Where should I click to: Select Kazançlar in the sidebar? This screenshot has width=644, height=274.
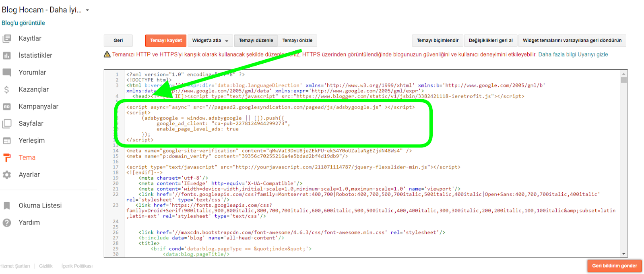33,89
